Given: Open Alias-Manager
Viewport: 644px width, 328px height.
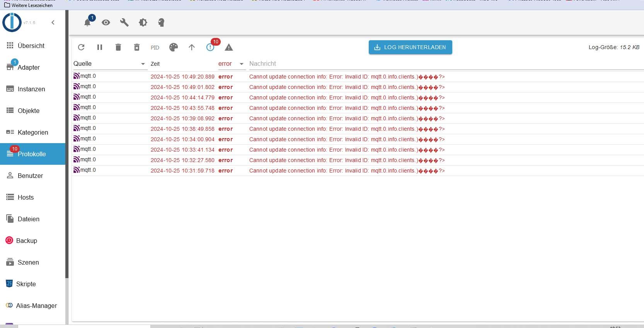Looking at the screenshot, I should [x=33, y=306].
